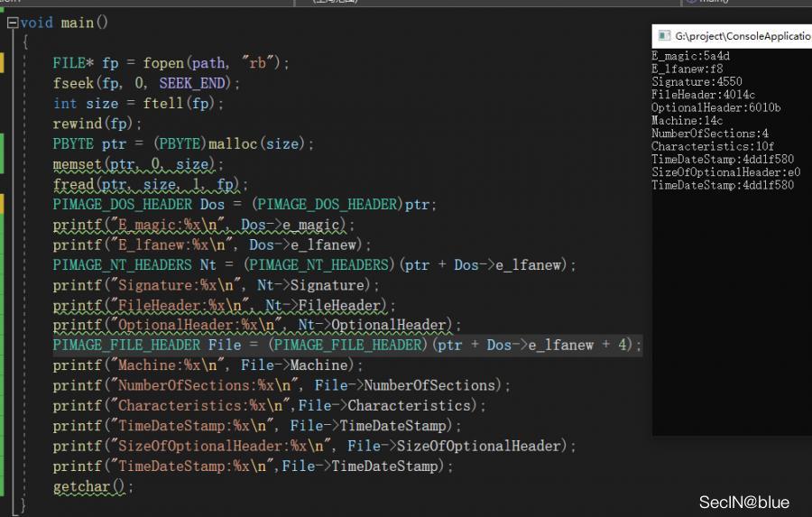Click the memset line with warning underline
The height and width of the screenshot is (517, 812).
137,164
